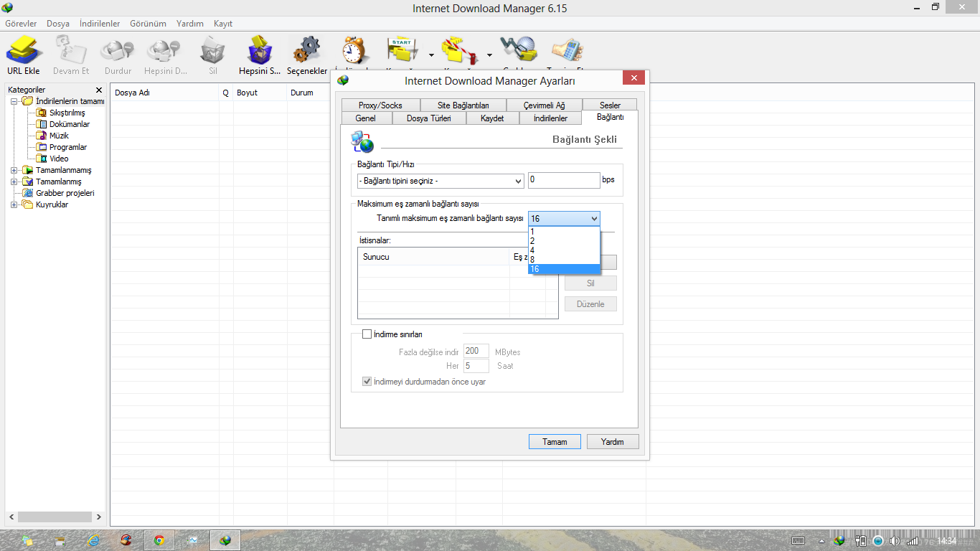Choose 16 from the connection count list
Screen dimensions: 980x551
(x=564, y=269)
